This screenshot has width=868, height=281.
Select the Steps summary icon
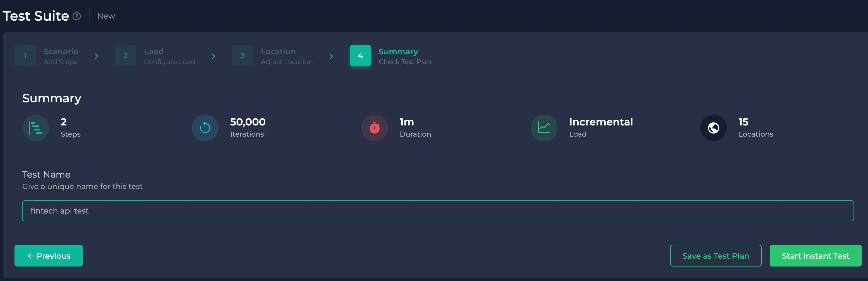[x=35, y=128]
